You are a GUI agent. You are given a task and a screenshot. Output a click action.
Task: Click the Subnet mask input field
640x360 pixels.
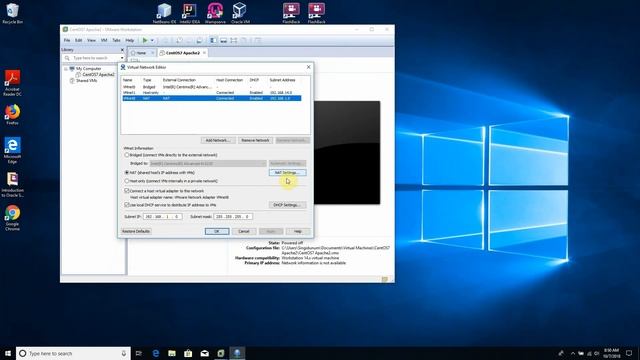[233, 217]
